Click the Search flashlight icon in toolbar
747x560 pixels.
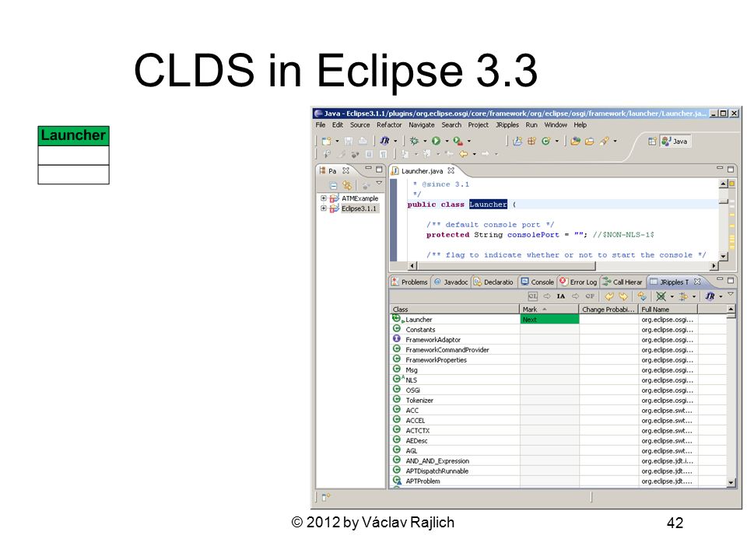pyautogui.click(x=605, y=141)
